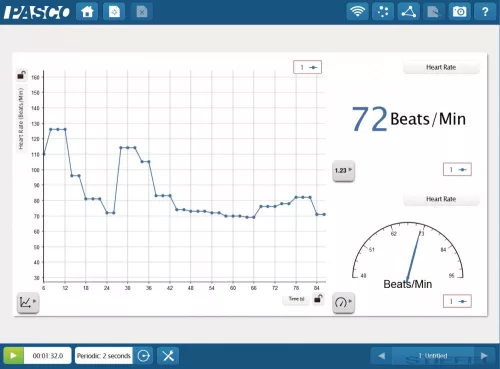The image size is (500, 369).
Task: Click the Heart Rate label above the meter
Action: (x=441, y=199)
